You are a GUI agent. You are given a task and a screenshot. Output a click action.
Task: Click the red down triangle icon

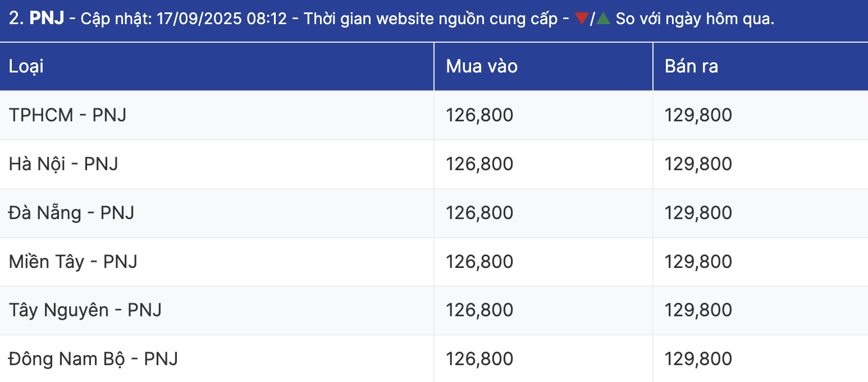582,19
